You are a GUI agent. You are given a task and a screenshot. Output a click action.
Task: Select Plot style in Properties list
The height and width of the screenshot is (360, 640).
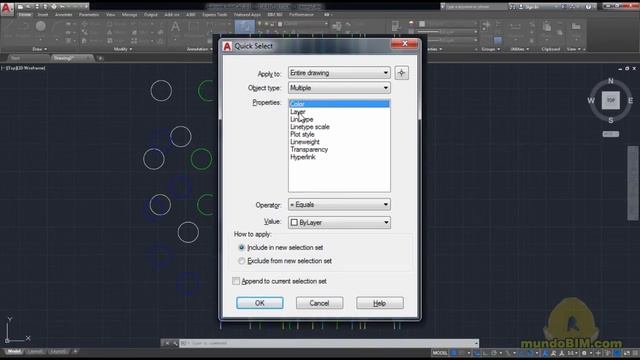coord(339,134)
